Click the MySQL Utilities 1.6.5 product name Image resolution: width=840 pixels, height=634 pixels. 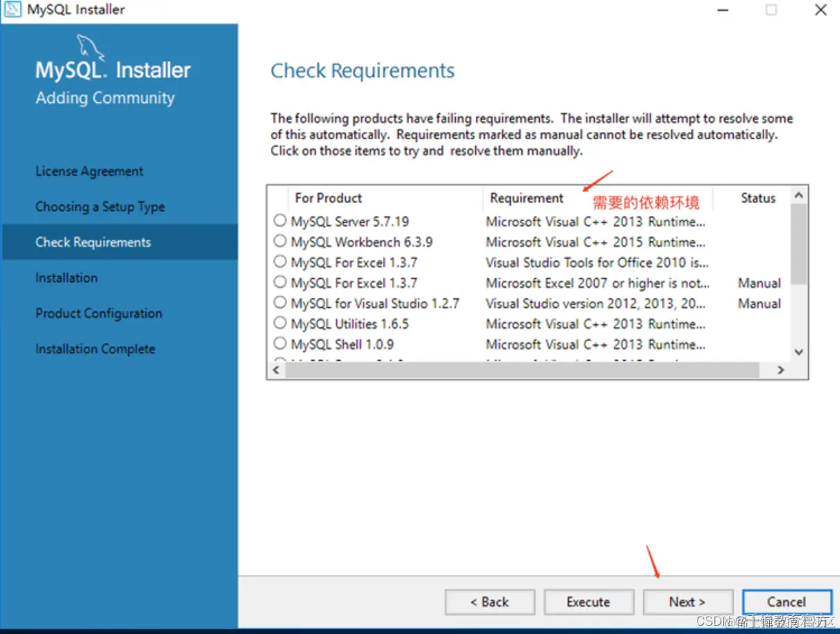tap(350, 323)
